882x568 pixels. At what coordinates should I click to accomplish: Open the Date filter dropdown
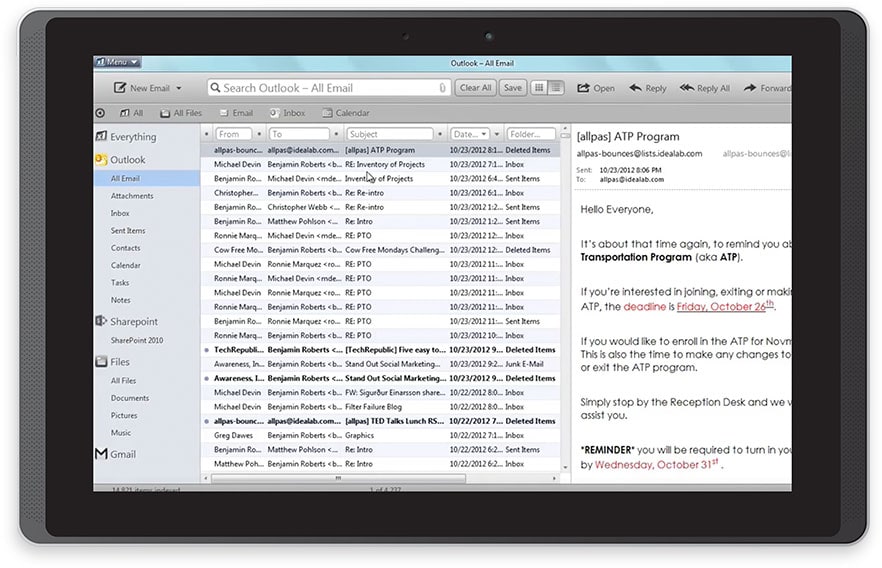[x=484, y=134]
